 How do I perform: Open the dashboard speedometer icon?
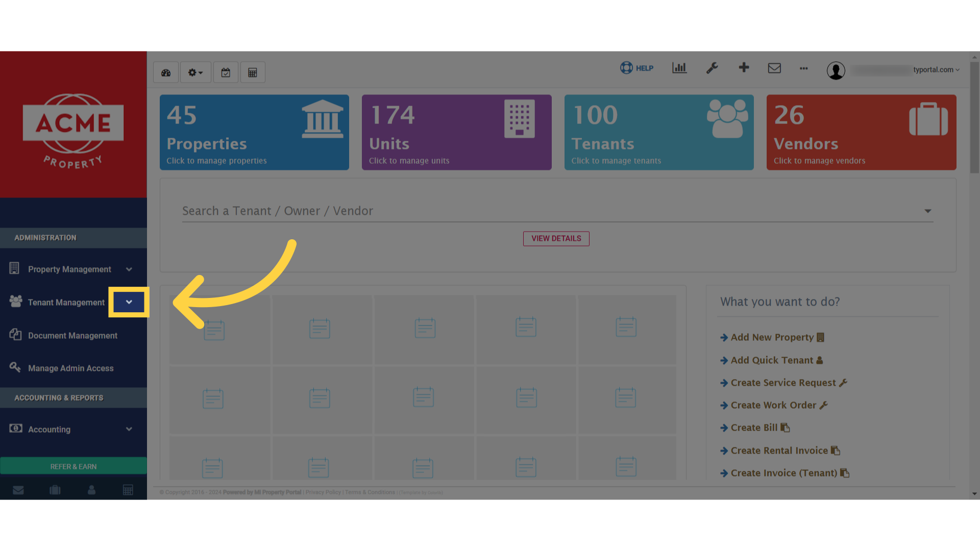(x=166, y=72)
